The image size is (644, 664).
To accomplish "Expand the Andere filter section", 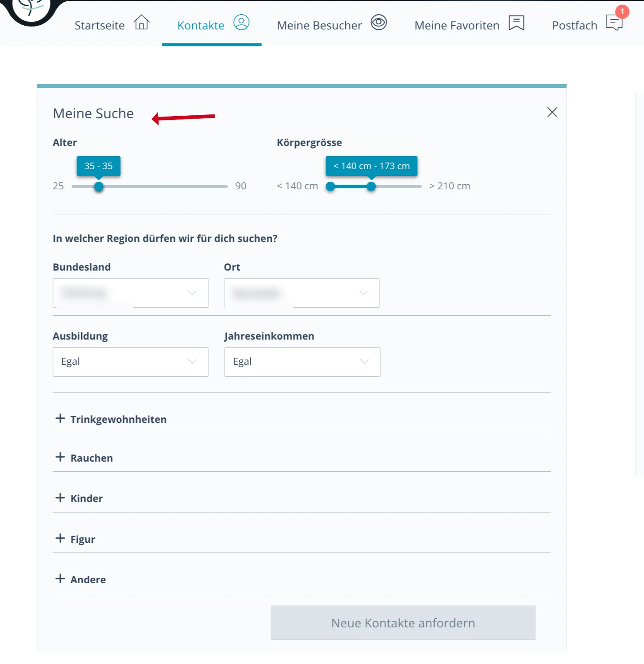I will coord(302,579).
